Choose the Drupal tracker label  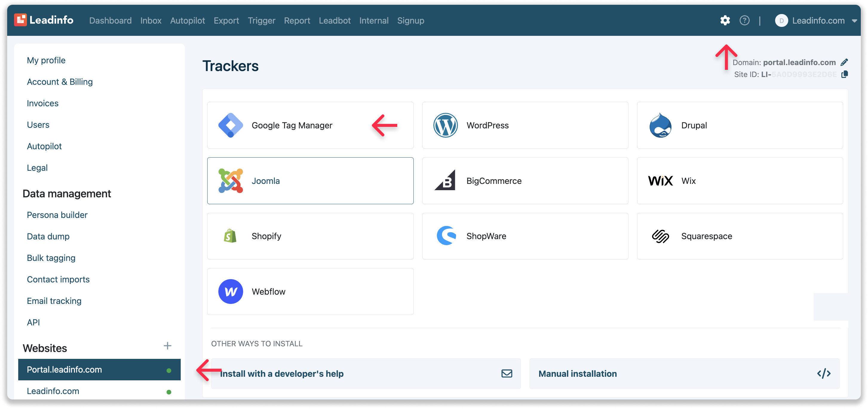tap(694, 125)
